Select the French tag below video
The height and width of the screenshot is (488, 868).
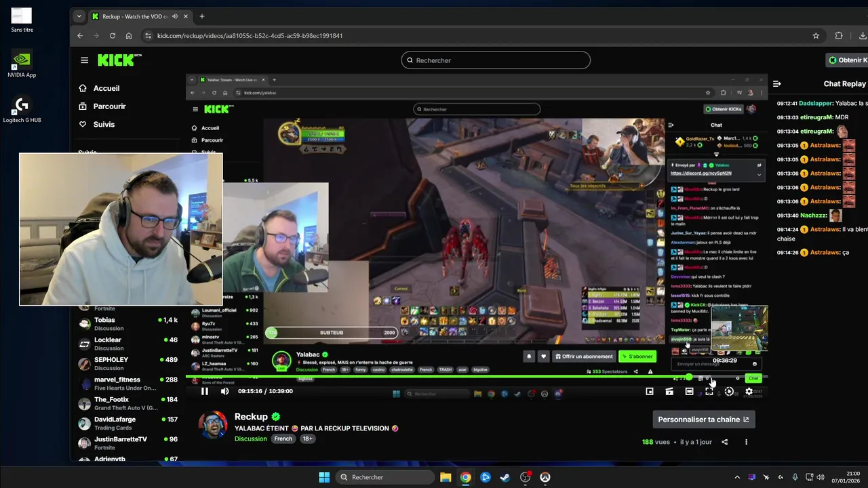(283, 439)
